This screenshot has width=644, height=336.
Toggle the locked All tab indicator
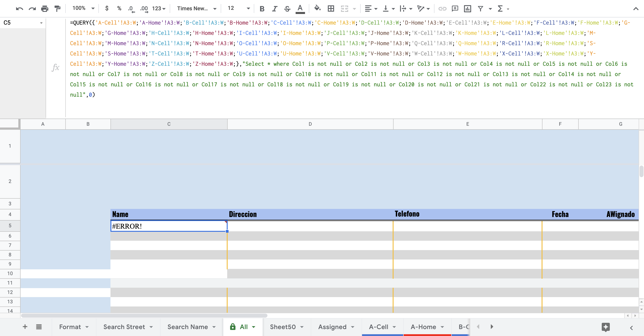233,327
